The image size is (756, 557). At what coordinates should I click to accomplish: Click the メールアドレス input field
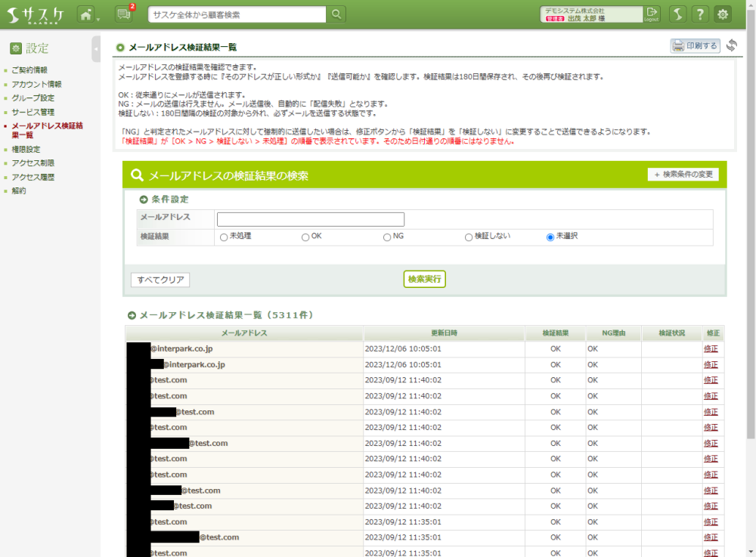[x=311, y=219]
